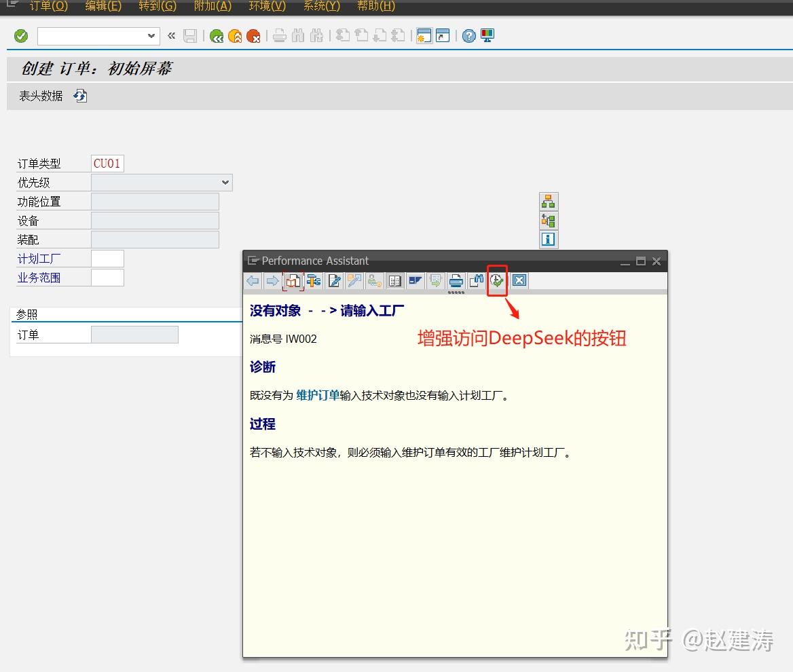Open the command field dropdown arrow
The image size is (793, 672).
tap(152, 35)
